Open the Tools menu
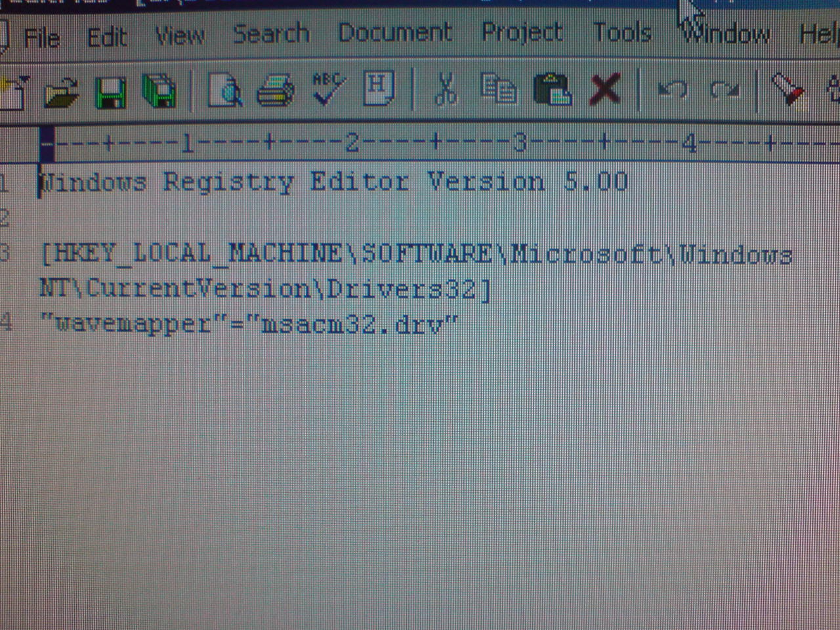The width and height of the screenshot is (840, 630). 622,32
